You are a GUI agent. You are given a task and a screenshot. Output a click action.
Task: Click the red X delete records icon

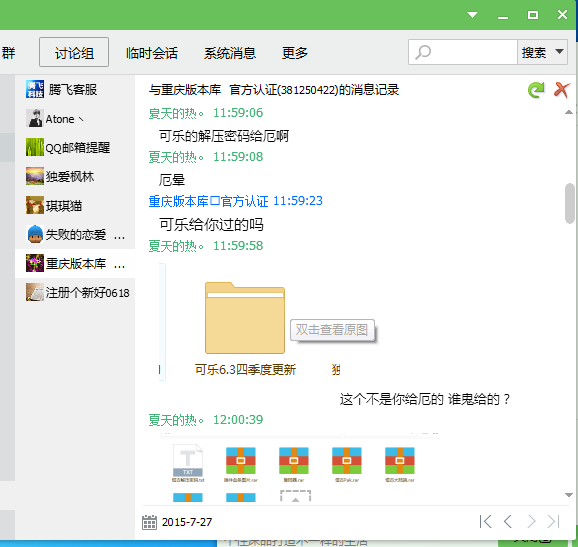pos(562,90)
